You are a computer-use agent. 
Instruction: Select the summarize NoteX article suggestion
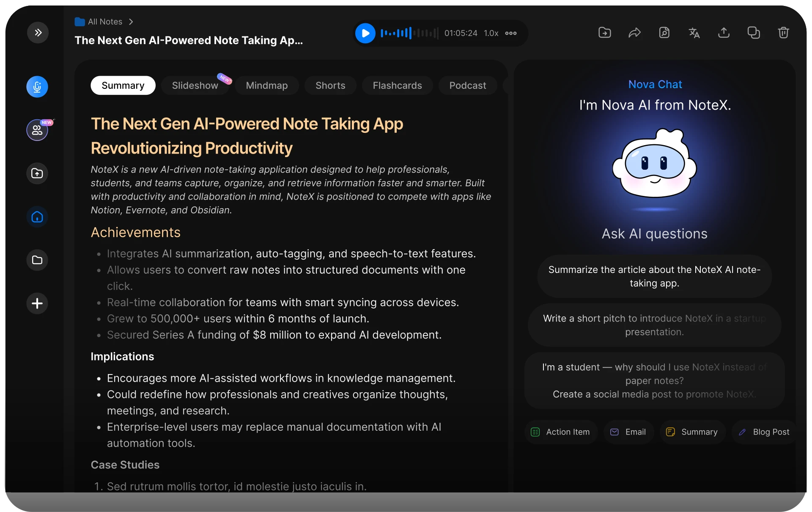(x=654, y=276)
